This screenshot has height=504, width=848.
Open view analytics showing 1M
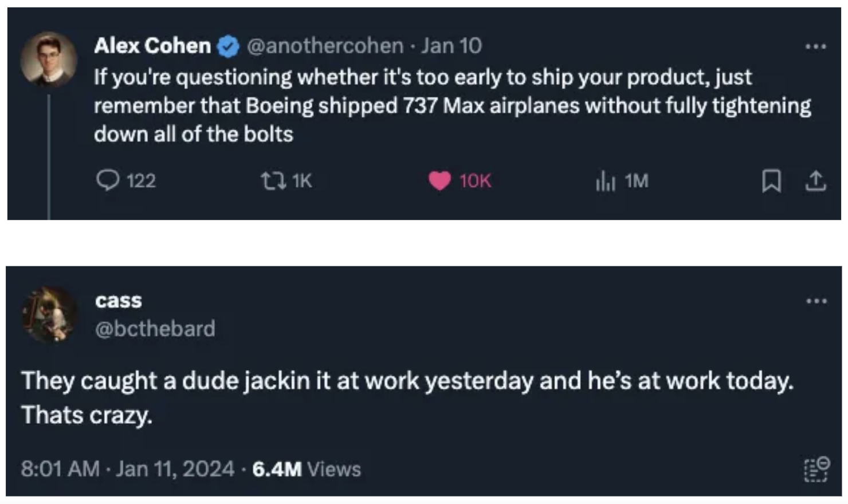coord(605,181)
